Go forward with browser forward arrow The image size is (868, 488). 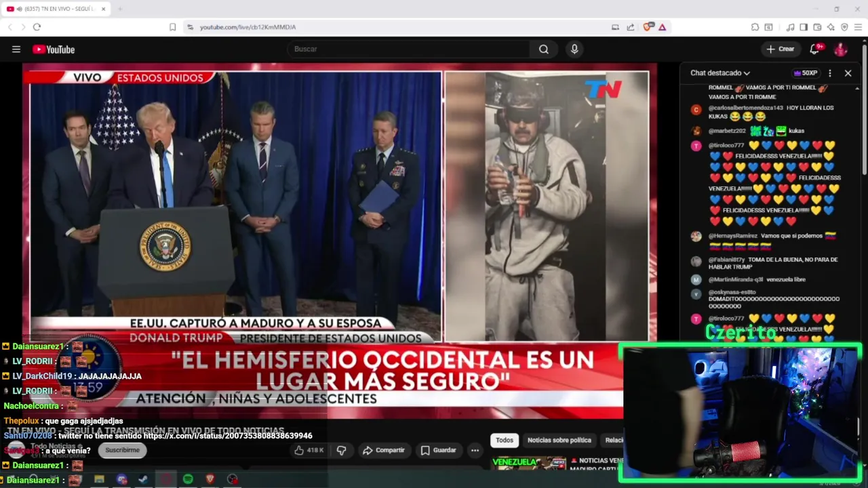tap(23, 27)
